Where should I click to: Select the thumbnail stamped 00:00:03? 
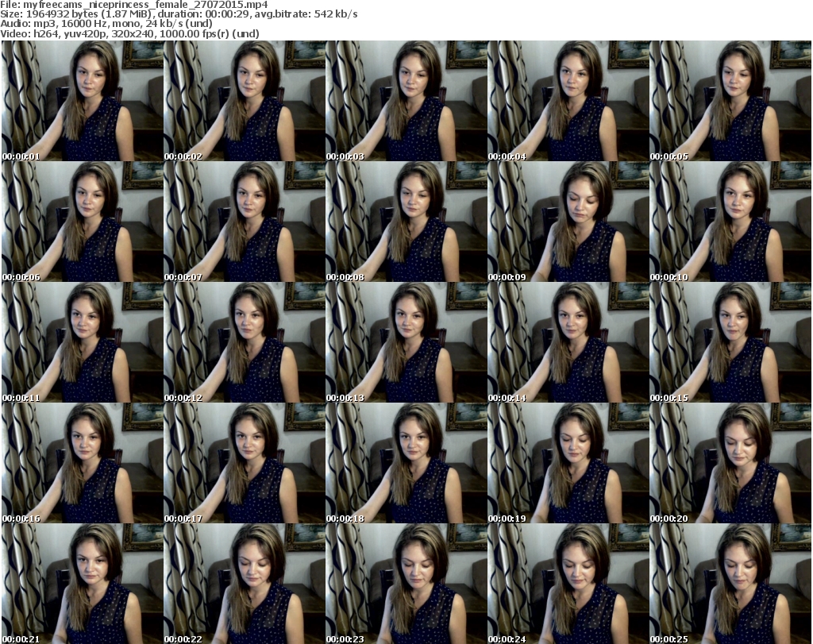[406, 101]
